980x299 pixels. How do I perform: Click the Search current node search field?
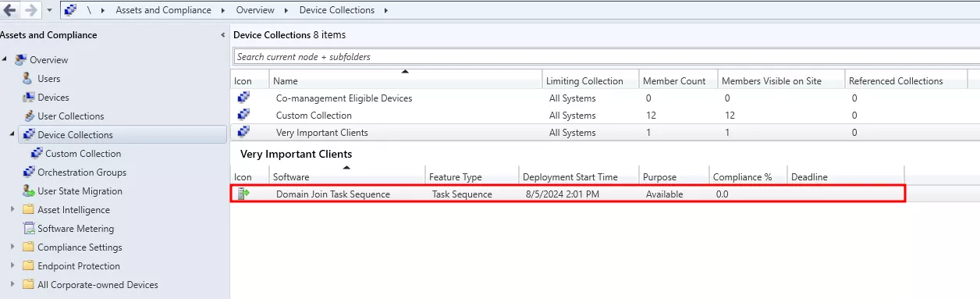point(606,56)
